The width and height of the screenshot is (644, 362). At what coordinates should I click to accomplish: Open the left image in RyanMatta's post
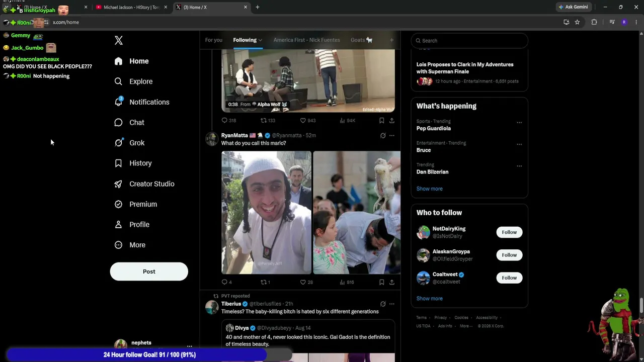pyautogui.click(x=267, y=213)
